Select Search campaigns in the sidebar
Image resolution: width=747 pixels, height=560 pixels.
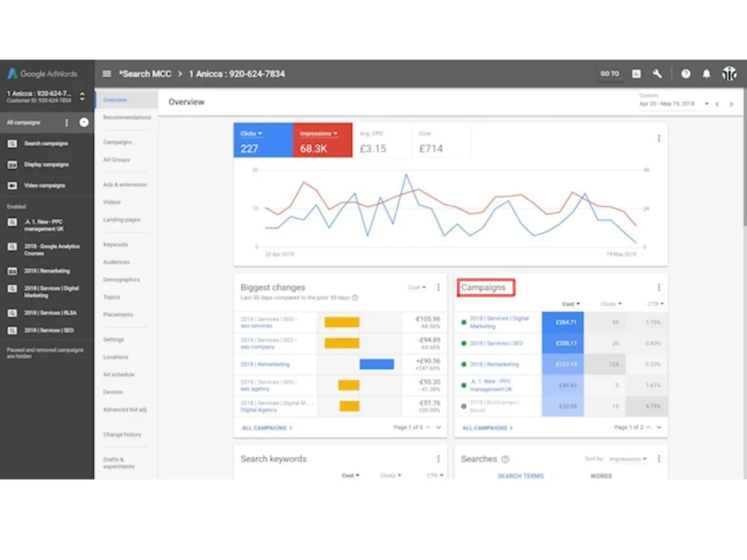point(46,143)
